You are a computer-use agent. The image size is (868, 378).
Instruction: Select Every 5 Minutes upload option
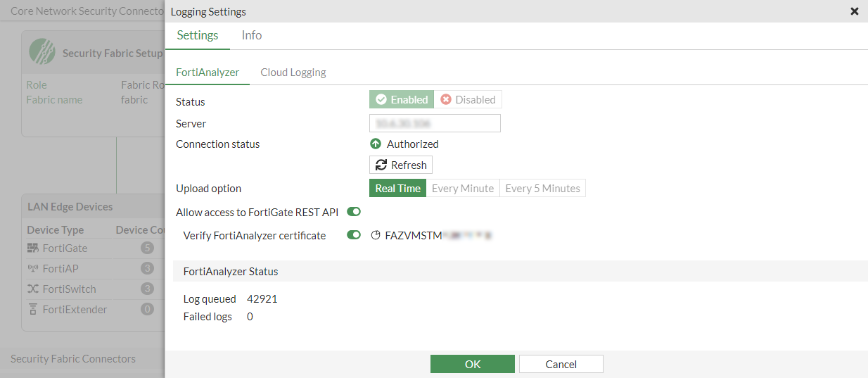tap(542, 189)
